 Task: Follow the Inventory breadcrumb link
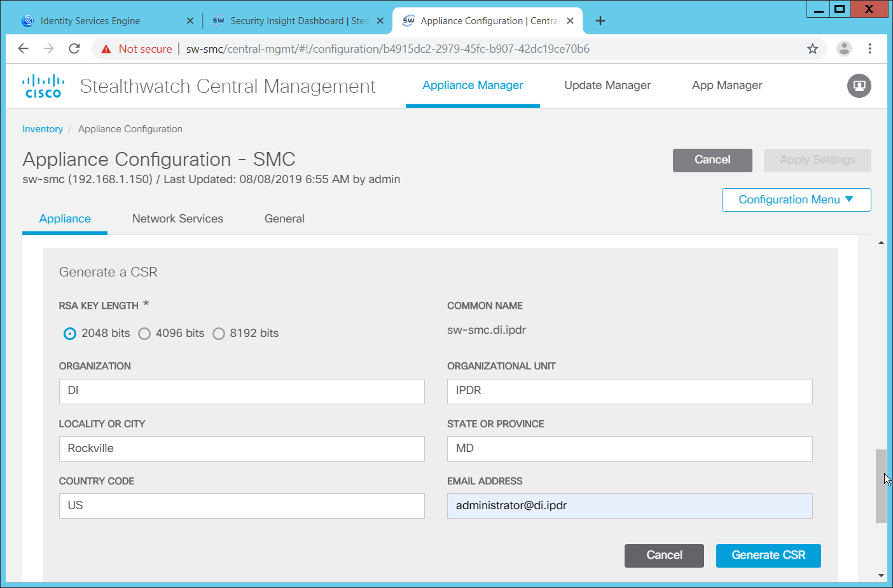(x=43, y=129)
